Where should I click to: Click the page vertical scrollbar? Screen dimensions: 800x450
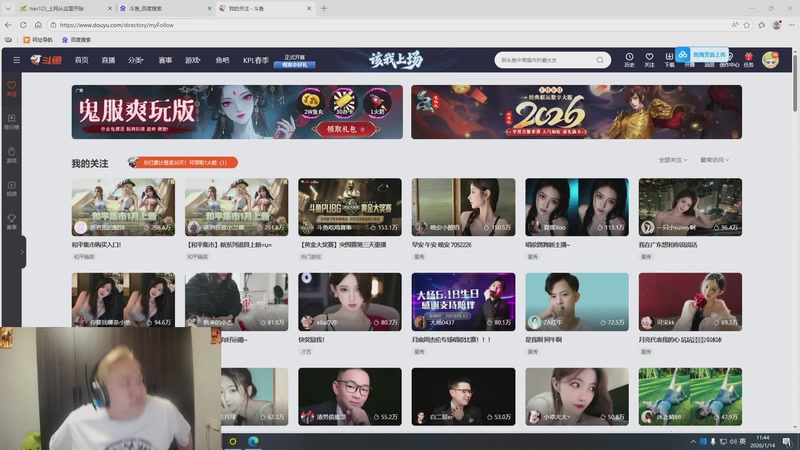pyautogui.click(x=795, y=82)
